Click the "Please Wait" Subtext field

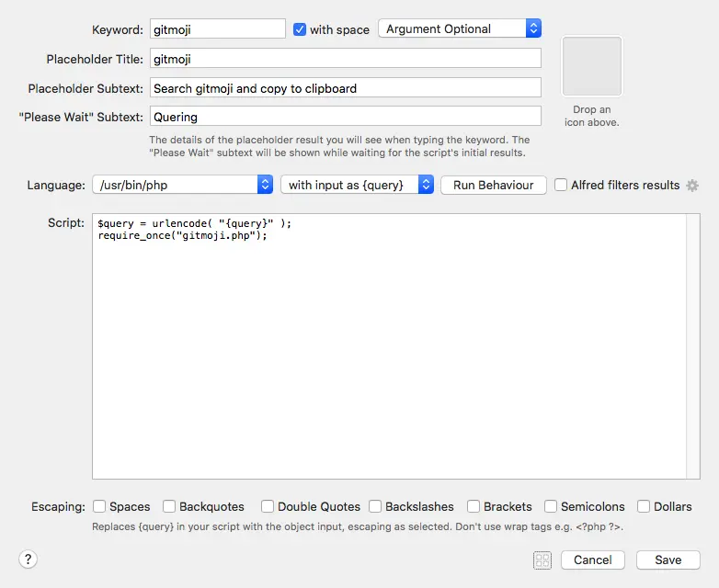(x=346, y=117)
